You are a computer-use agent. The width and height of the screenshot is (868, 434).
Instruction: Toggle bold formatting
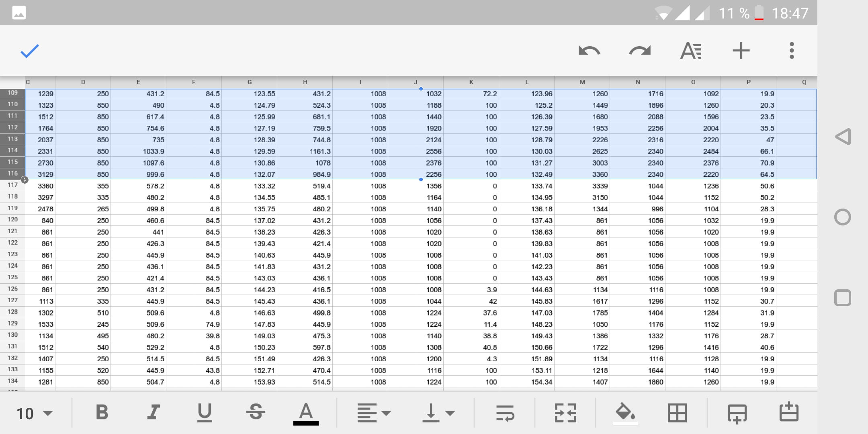coord(102,413)
